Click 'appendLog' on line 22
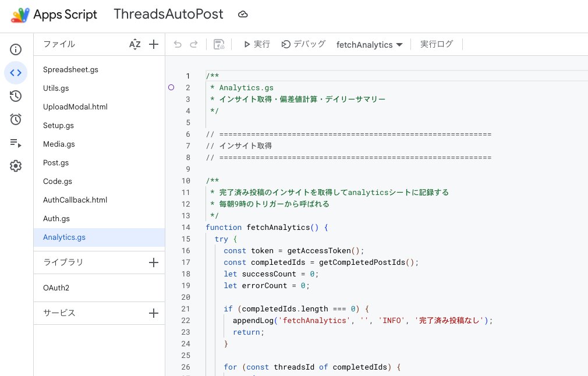 pyautogui.click(x=253, y=320)
